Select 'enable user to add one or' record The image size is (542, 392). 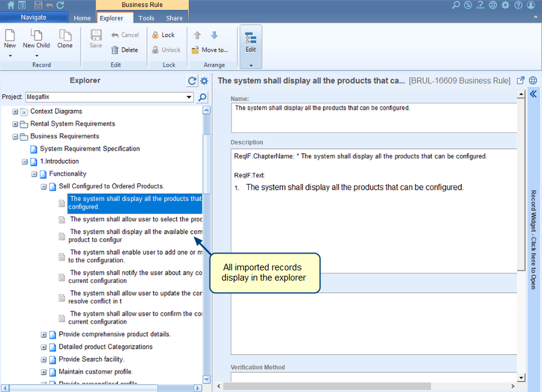pos(135,256)
